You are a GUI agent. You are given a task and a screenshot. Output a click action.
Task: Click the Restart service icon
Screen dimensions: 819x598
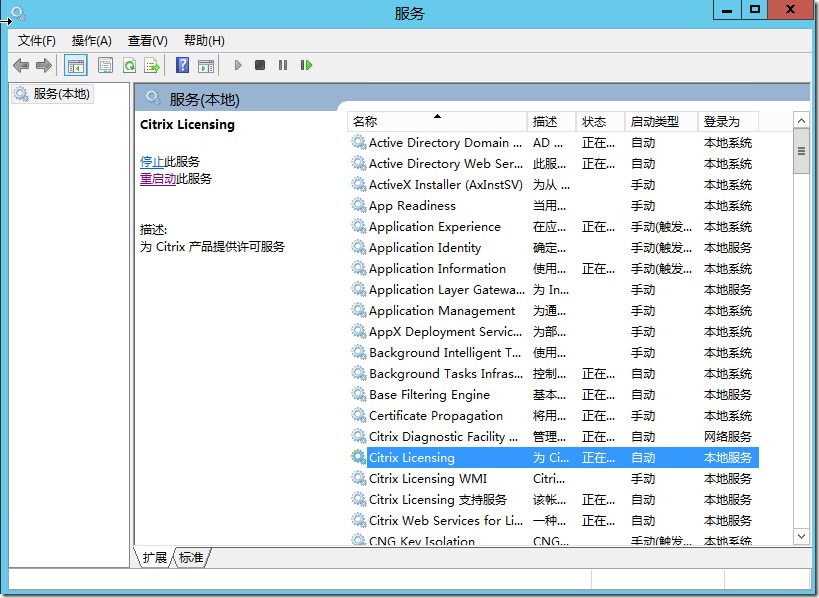click(306, 65)
